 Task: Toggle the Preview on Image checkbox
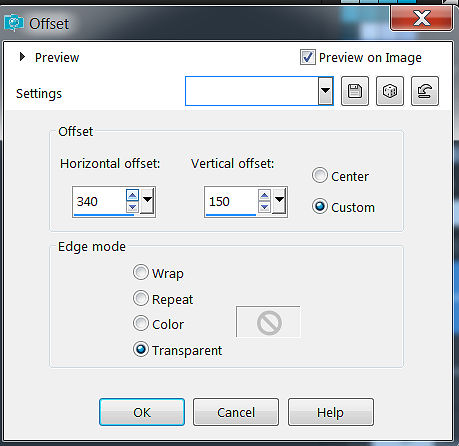(x=307, y=57)
